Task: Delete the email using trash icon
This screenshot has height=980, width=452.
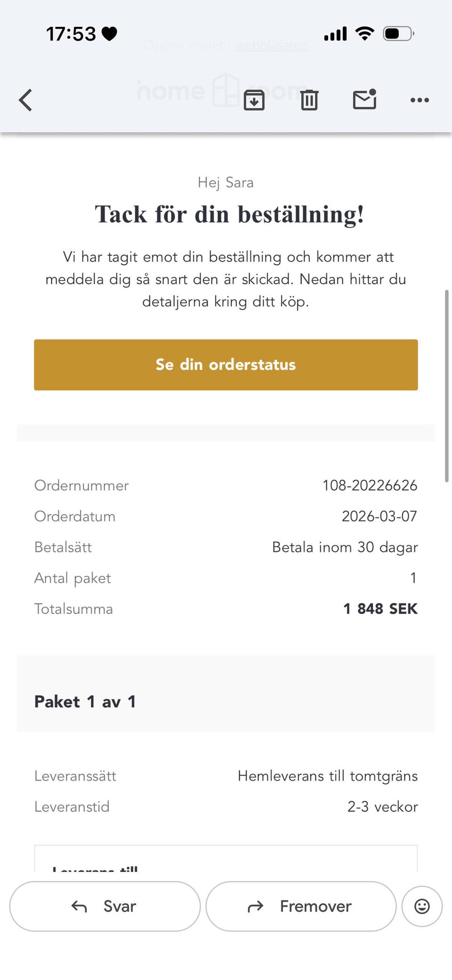Action: tap(309, 100)
